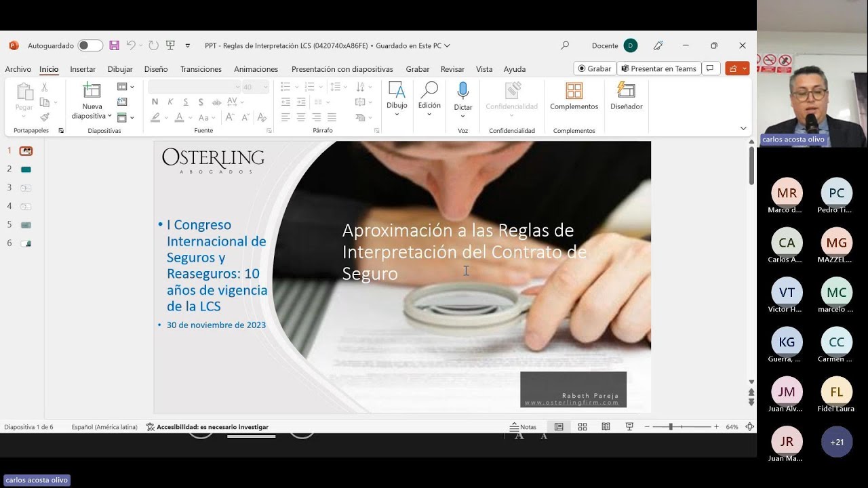Open the pen sketch coming-soon icon
The width and height of the screenshot is (868, 488).
658,45
